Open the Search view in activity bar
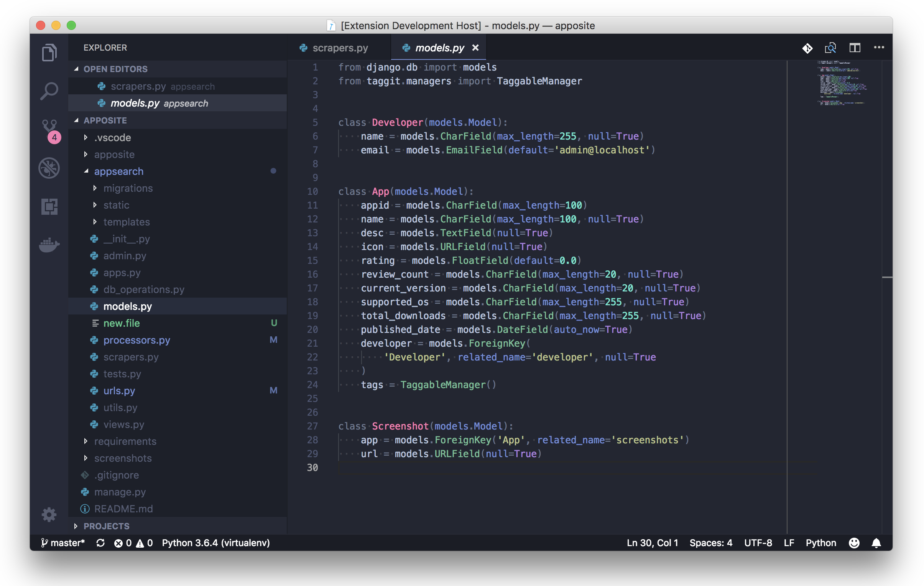The image size is (924, 586). (49, 91)
